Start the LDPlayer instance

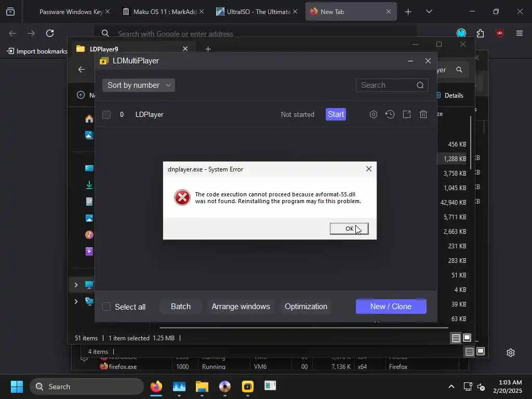pos(336,114)
